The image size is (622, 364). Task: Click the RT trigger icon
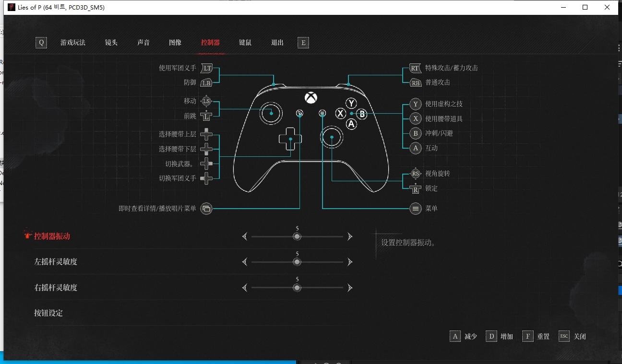(415, 68)
